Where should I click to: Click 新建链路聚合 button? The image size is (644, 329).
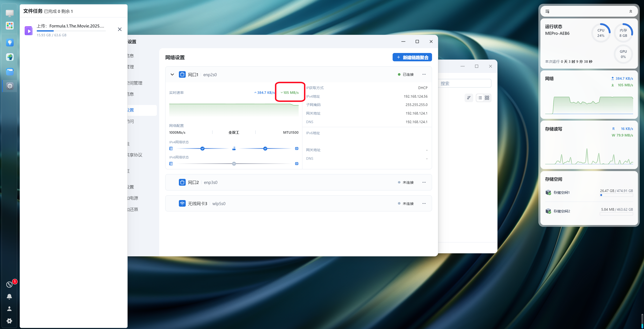click(412, 57)
